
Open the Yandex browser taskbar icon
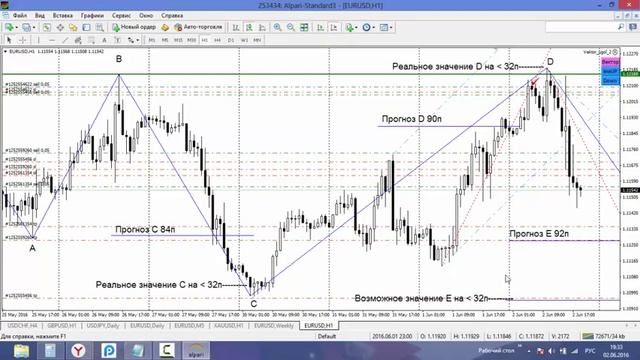click(x=78, y=351)
